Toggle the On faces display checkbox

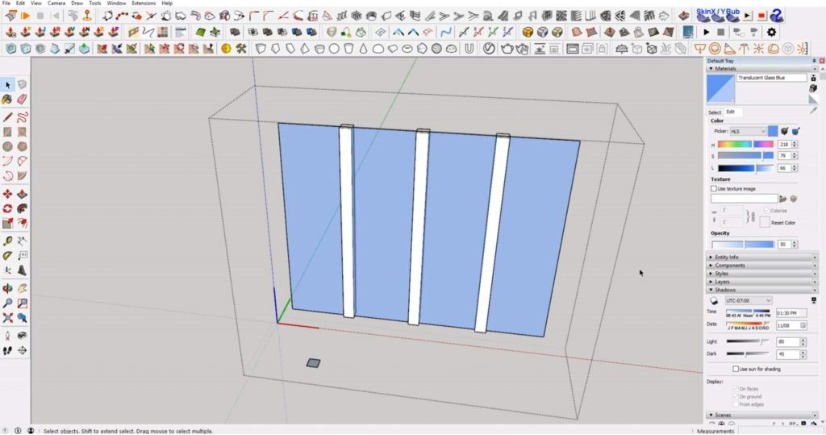(x=736, y=389)
